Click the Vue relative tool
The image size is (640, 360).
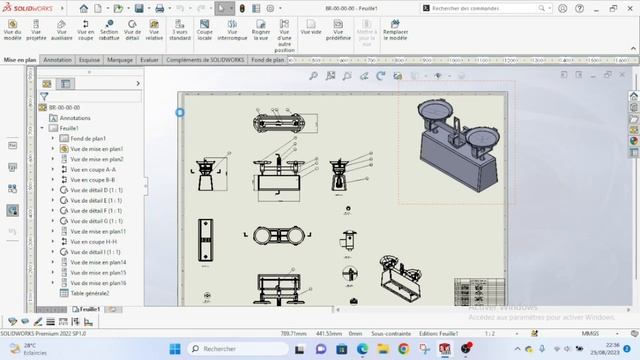point(154,30)
